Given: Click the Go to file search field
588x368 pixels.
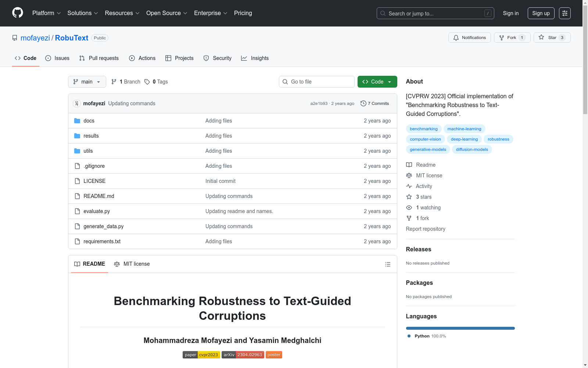Looking at the screenshot, I should coord(320,82).
